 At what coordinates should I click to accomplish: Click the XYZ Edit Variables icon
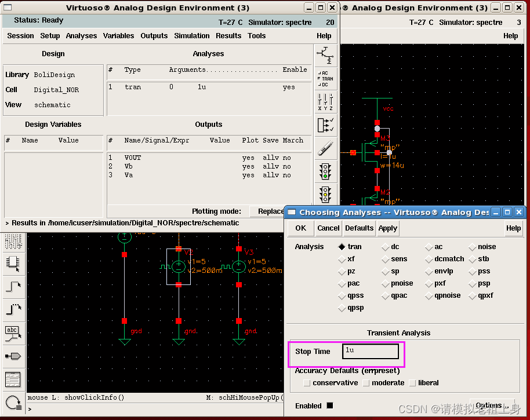click(326, 103)
